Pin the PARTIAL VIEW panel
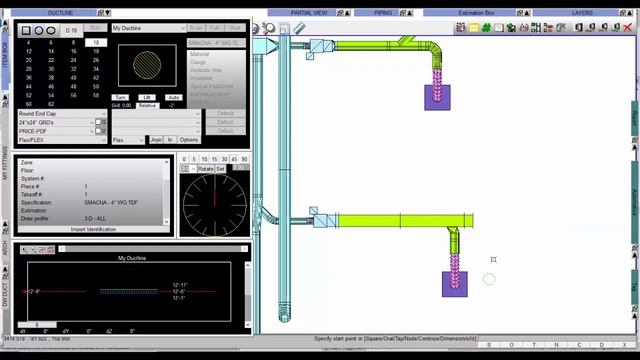Screen dimensions: 640x360 [340, 13]
